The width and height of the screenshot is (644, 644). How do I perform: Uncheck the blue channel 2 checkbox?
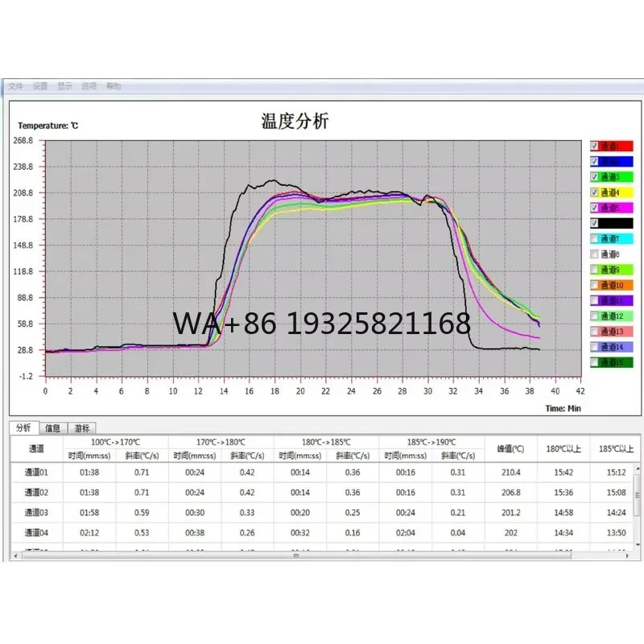click(594, 162)
